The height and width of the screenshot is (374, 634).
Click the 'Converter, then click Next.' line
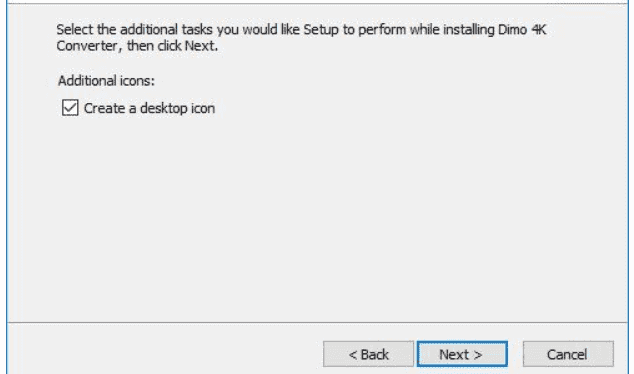click(137, 46)
